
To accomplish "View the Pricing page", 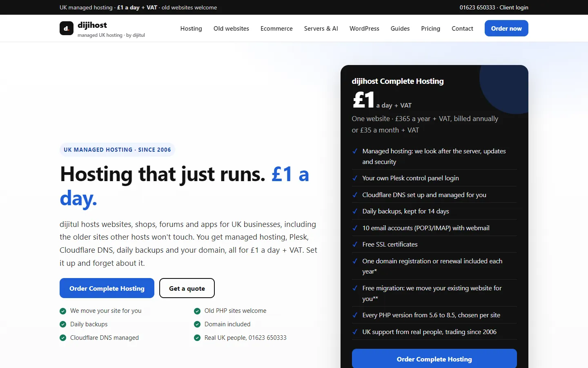I will click(431, 28).
